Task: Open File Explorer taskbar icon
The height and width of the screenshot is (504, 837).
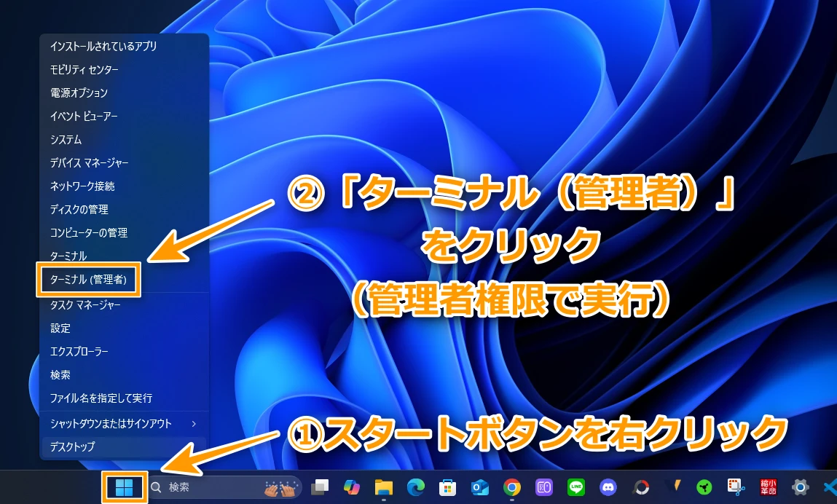Action: pyautogui.click(x=384, y=487)
